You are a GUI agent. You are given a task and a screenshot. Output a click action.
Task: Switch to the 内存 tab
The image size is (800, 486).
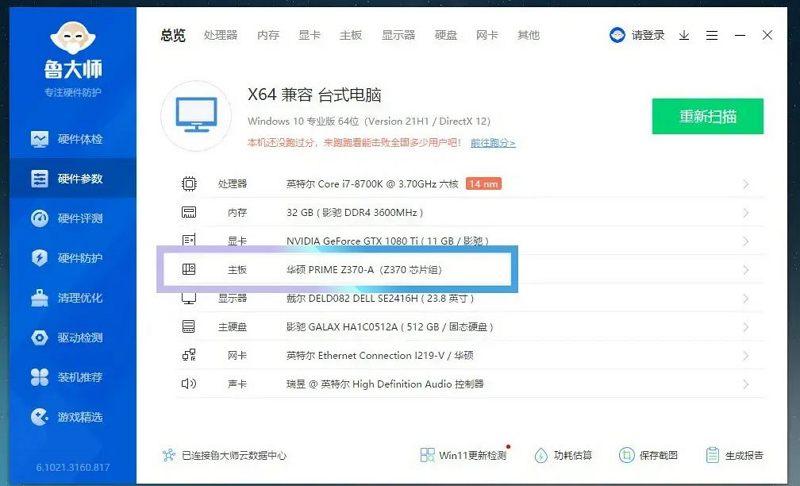268,35
